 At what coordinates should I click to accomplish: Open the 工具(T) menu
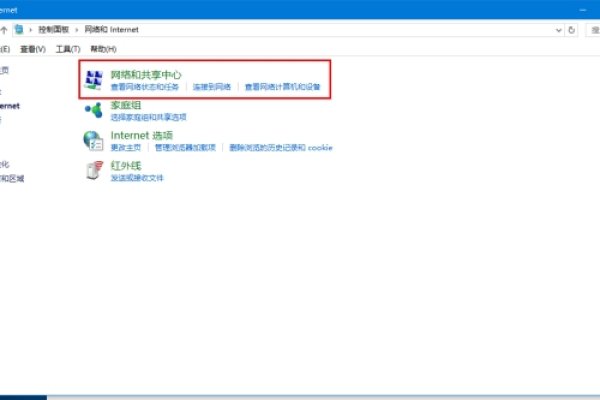tap(68, 49)
